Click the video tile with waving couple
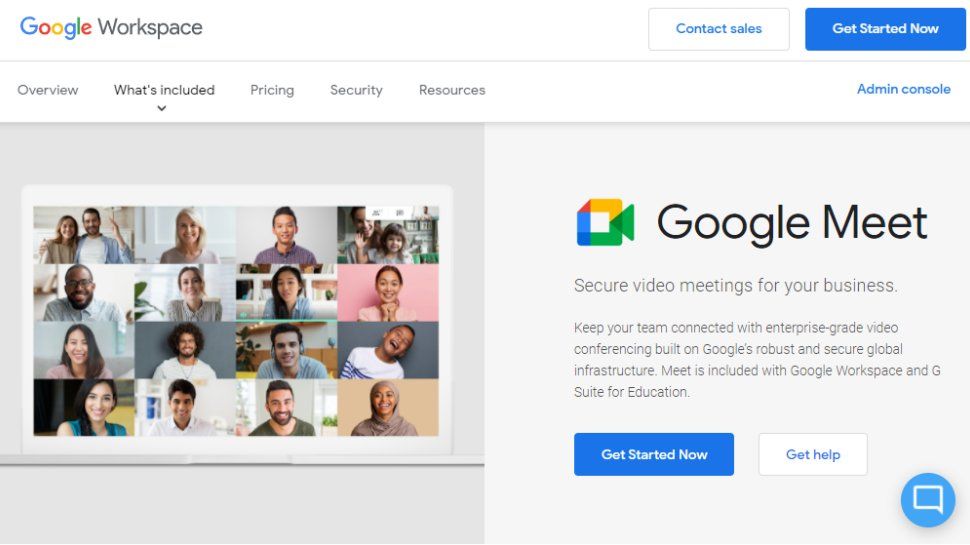The height and width of the screenshot is (545, 970). [84, 235]
